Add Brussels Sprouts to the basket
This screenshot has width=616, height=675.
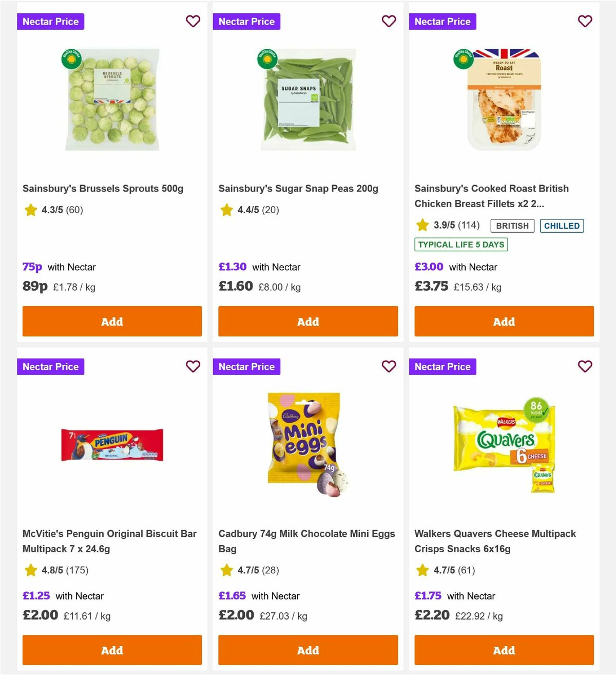[112, 321]
